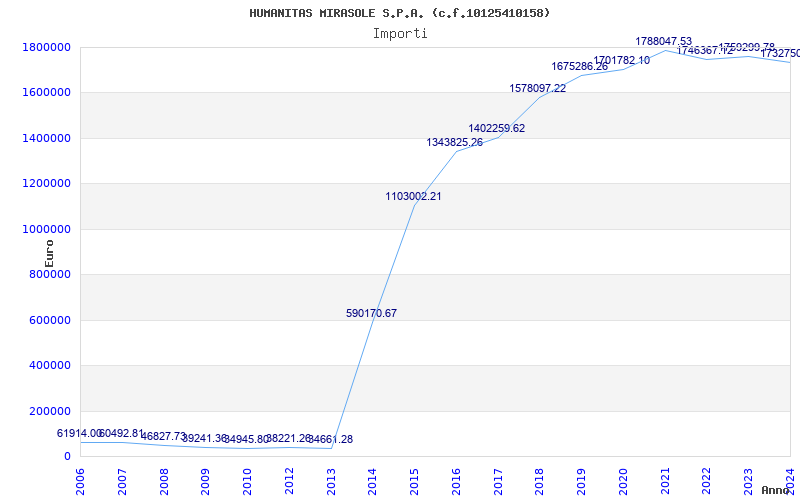
Task: Click the Euro axis label
Action: click(49, 254)
